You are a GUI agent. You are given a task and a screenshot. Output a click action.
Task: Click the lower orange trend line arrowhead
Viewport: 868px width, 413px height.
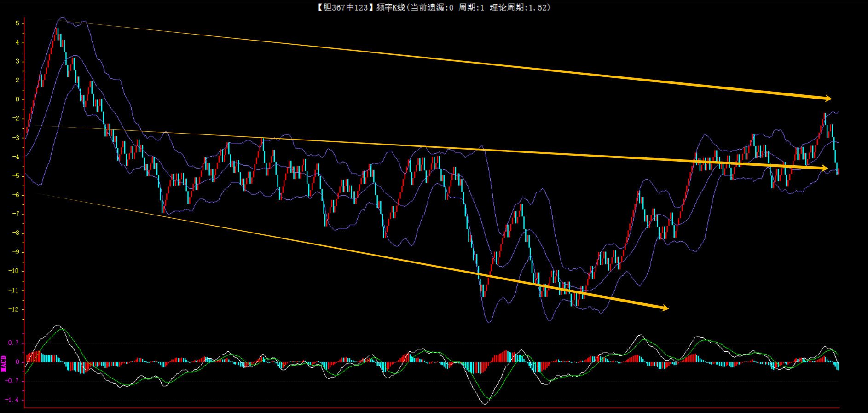(665, 308)
